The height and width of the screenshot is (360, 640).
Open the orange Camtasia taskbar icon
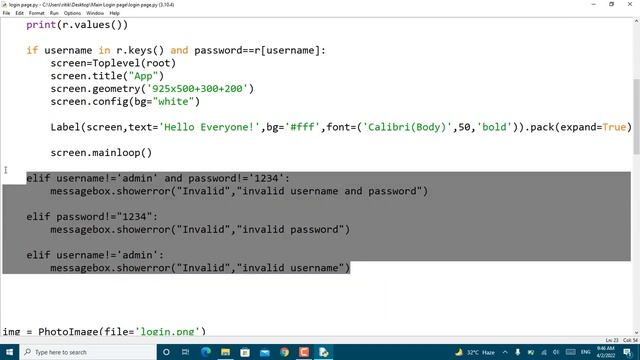pyautogui.click(x=304, y=352)
